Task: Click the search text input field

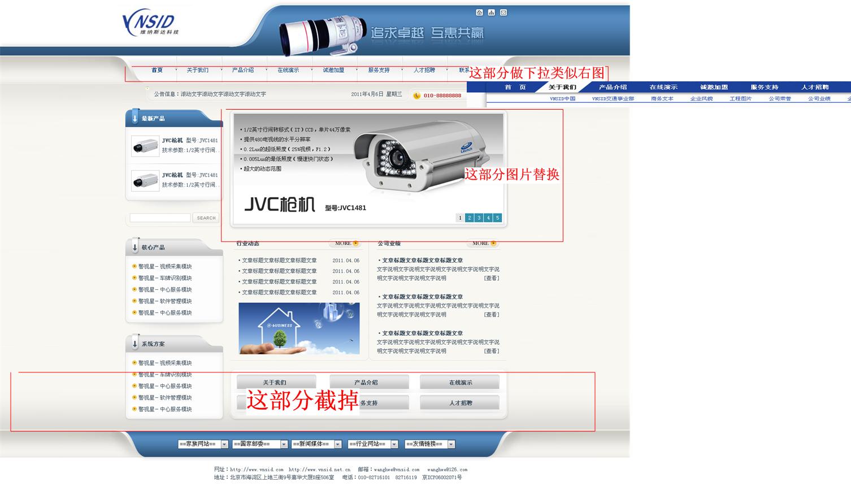Action: [160, 218]
